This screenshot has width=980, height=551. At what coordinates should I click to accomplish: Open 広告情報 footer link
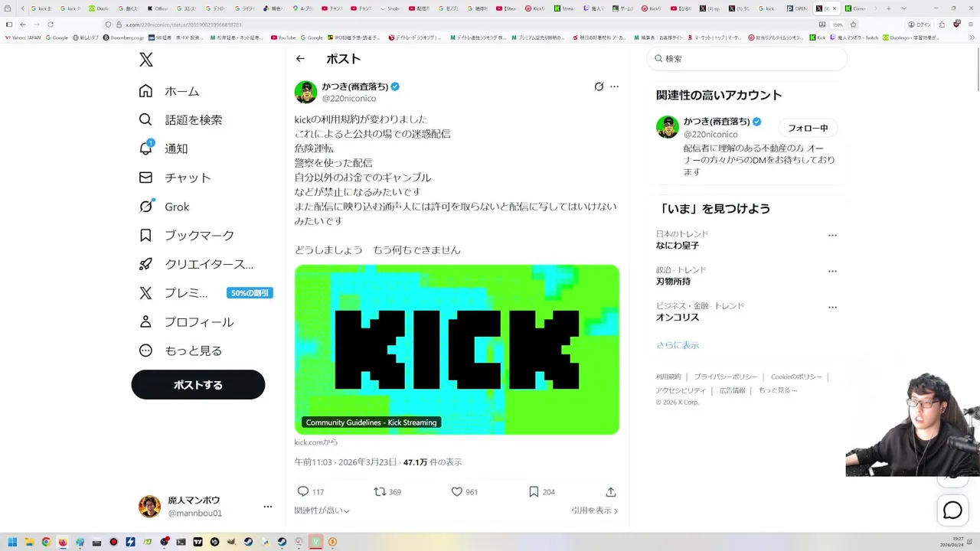[x=732, y=390]
